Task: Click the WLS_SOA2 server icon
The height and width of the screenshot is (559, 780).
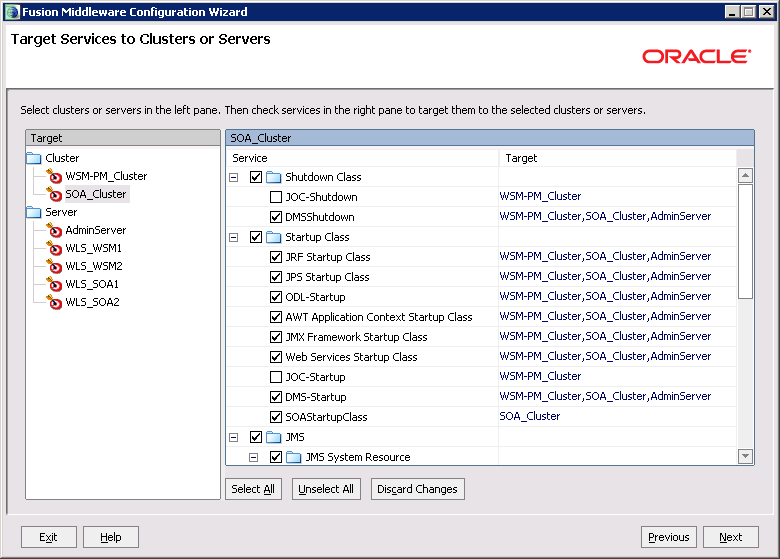Action: pyautogui.click(x=54, y=303)
